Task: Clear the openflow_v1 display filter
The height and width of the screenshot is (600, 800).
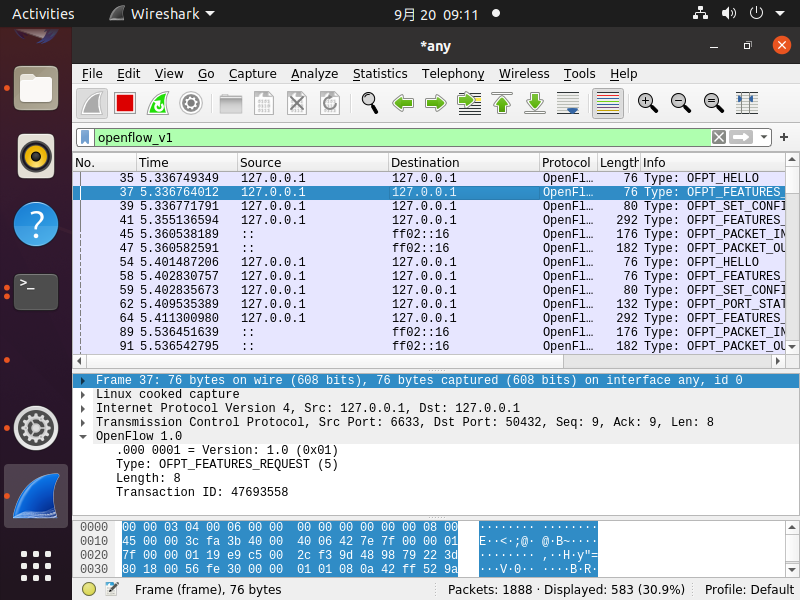Action: (719, 137)
